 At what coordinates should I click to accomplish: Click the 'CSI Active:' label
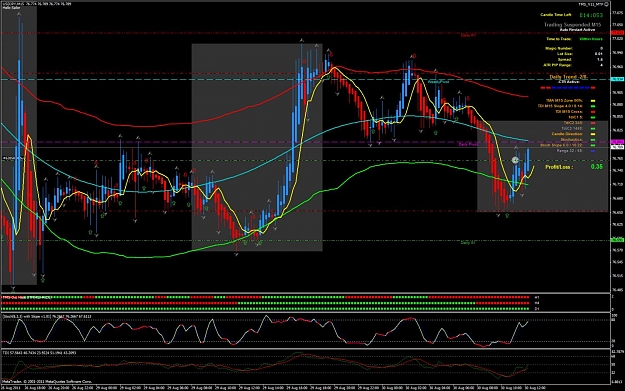(569, 82)
